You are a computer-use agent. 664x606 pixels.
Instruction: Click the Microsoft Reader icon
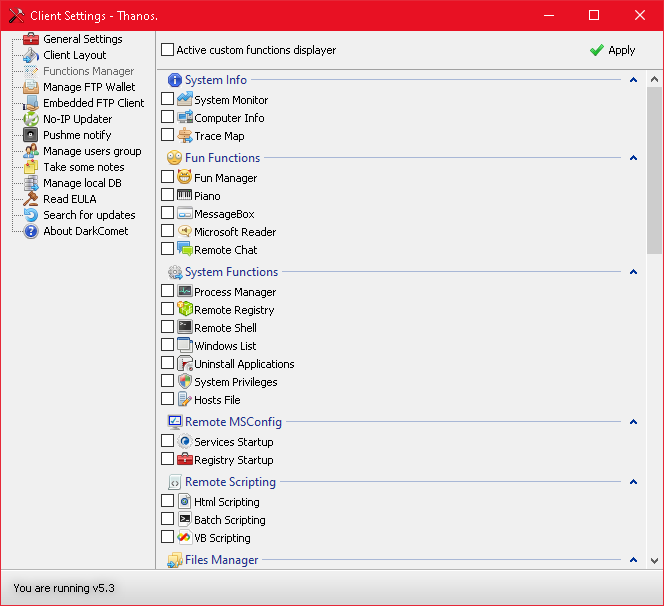(185, 232)
